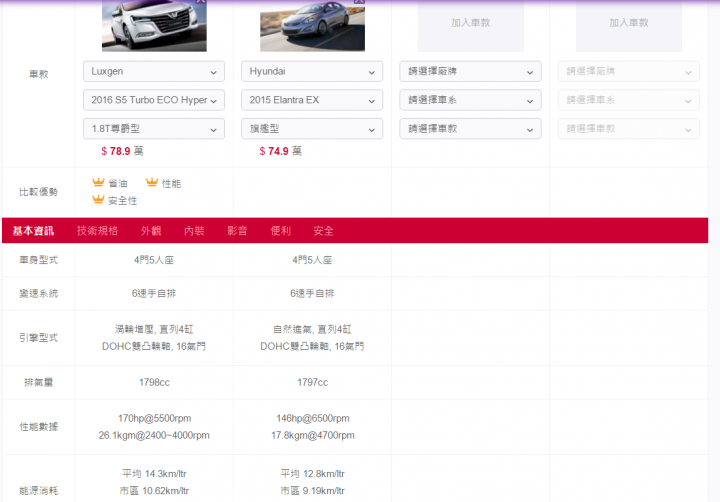Click the 1798cc displacement value
The height and width of the screenshot is (502, 720).
(x=154, y=382)
